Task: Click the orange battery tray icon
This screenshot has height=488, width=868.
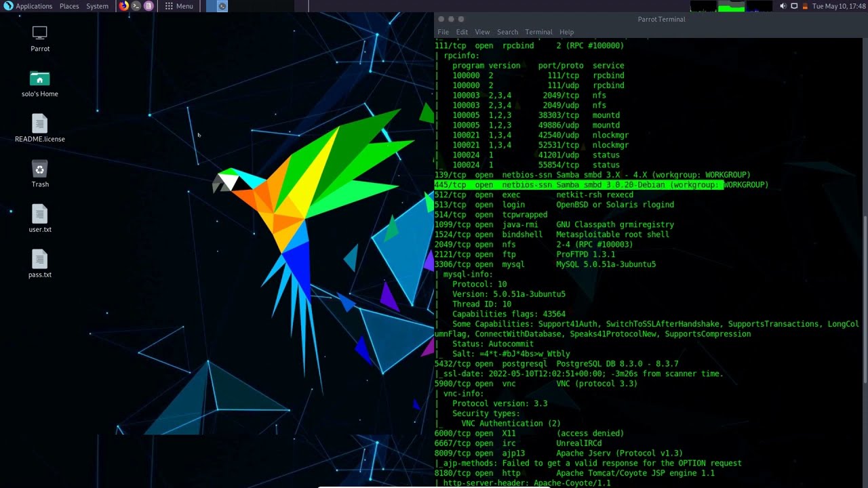Action: 806,6
